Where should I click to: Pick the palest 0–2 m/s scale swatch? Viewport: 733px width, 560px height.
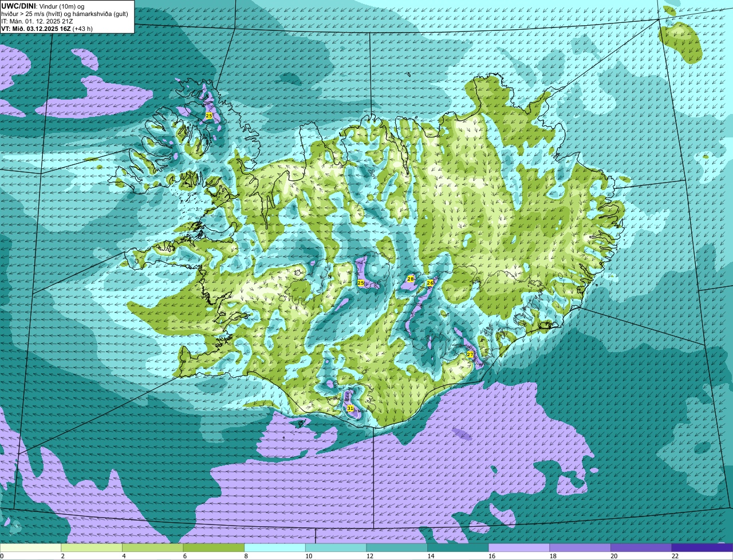click(x=30, y=547)
